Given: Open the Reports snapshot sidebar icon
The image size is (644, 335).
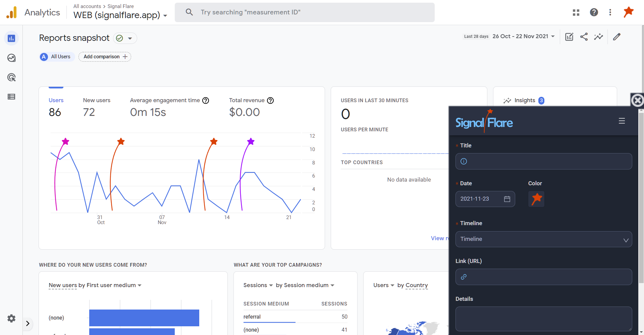Looking at the screenshot, I should coord(11,39).
